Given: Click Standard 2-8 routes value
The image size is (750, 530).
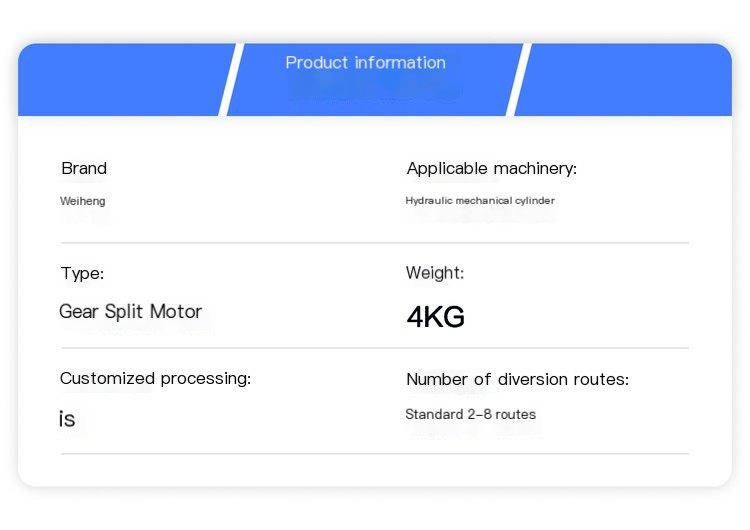Looking at the screenshot, I should 471,414.
